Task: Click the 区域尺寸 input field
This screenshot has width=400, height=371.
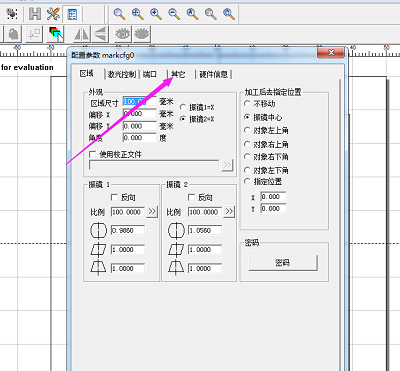Action: 140,101
